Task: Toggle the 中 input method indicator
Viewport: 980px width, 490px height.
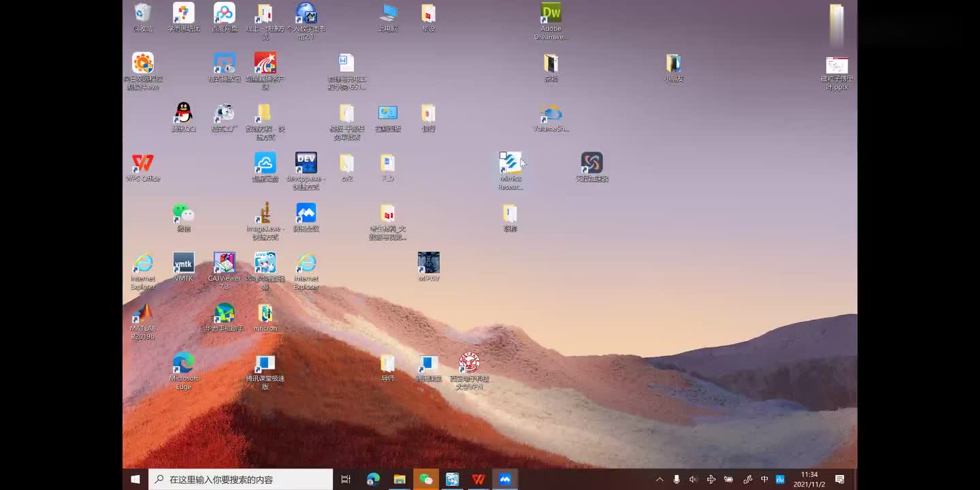Action: pos(764,479)
